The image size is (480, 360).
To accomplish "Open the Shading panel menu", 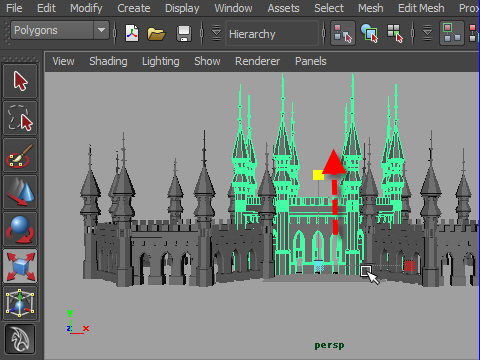I will pos(108,61).
